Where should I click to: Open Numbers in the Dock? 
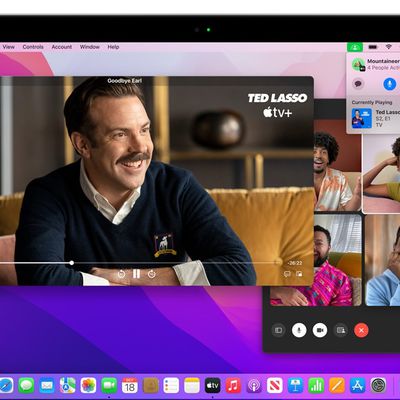click(316, 386)
